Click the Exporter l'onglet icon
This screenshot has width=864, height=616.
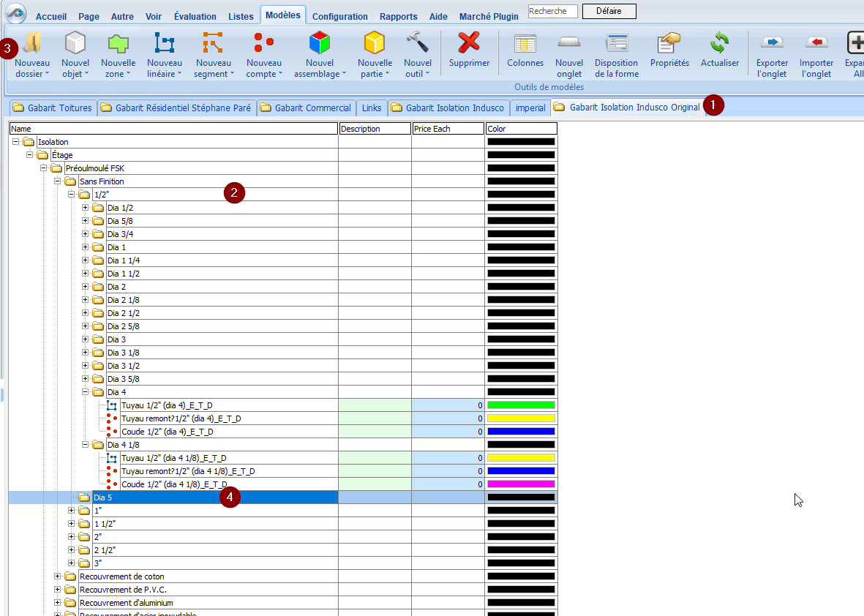click(x=772, y=44)
